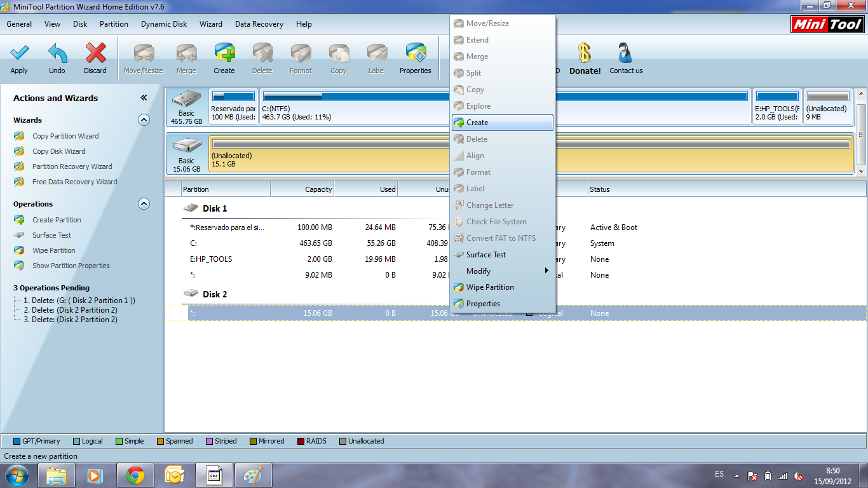The width and height of the screenshot is (868, 488).
Task: Launch the Free Data Recovery Wizard
Action: click(x=74, y=182)
